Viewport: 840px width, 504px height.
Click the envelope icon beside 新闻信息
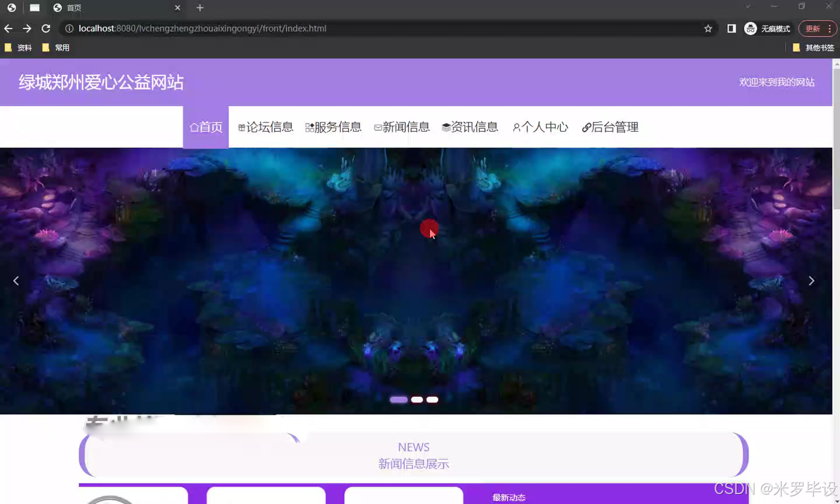pos(378,127)
